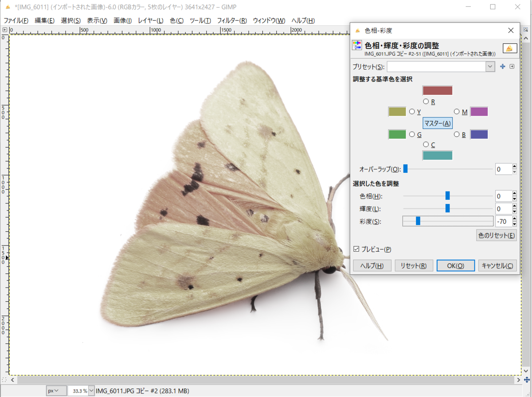Select the M (magenta) radio button
Image resolution: width=532 pixels, height=397 pixels.
tap(457, 112)
